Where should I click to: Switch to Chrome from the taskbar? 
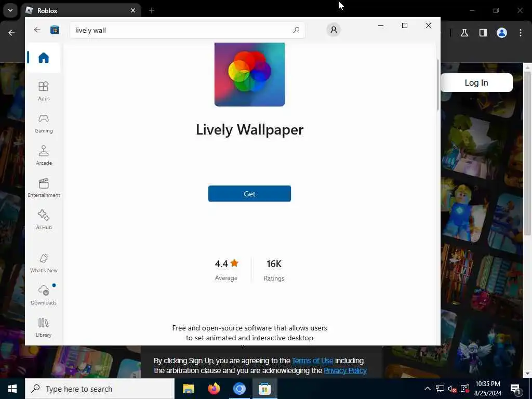click(239, 389)
